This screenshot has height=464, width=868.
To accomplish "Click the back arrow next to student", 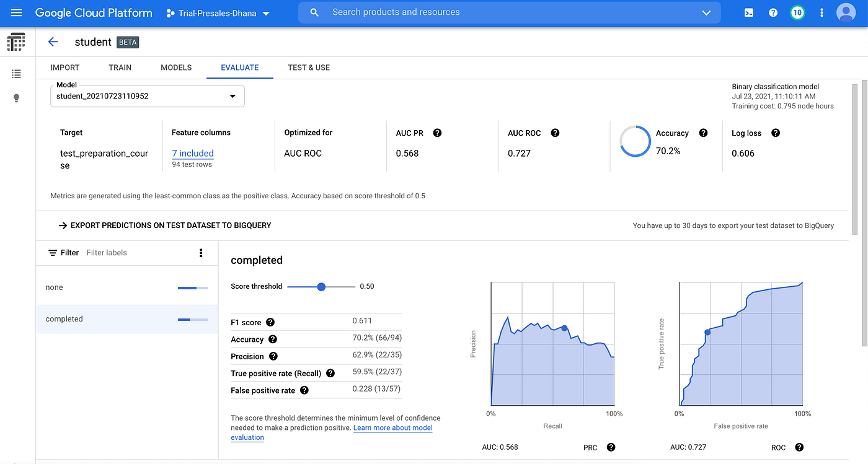I will tap(53, 42).
